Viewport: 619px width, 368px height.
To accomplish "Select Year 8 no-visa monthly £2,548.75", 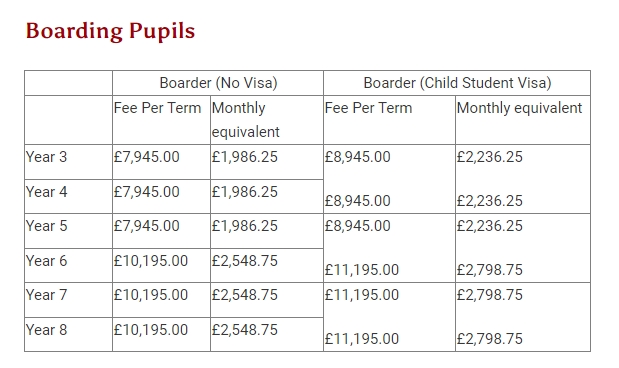I will tap(245, 330).
